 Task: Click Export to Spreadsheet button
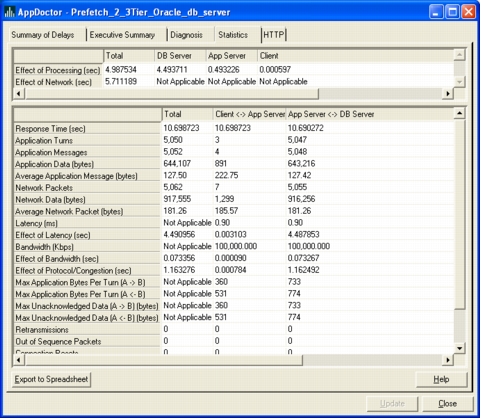pos(51,379)
